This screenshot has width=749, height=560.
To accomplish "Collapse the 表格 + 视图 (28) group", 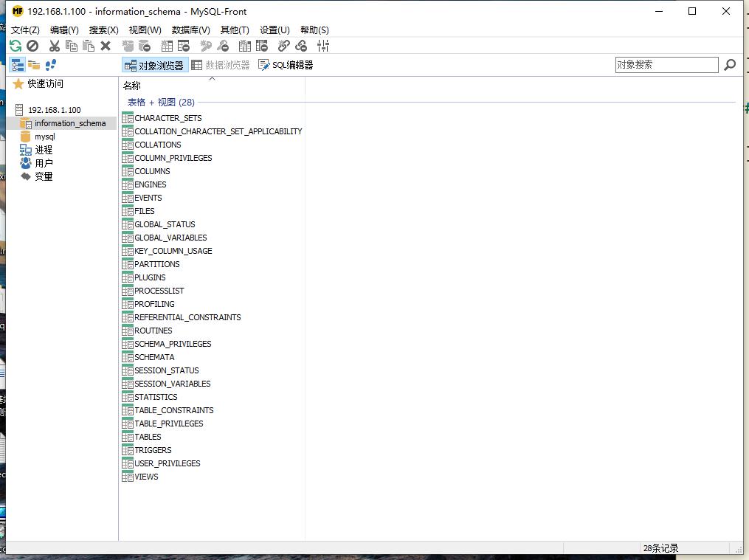I will click(161, 102).
